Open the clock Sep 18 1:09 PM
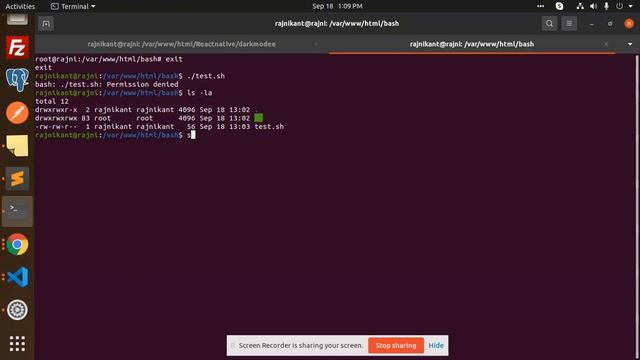Image resolution: width=640 pixels, height=360 pixels. point(337,6)
